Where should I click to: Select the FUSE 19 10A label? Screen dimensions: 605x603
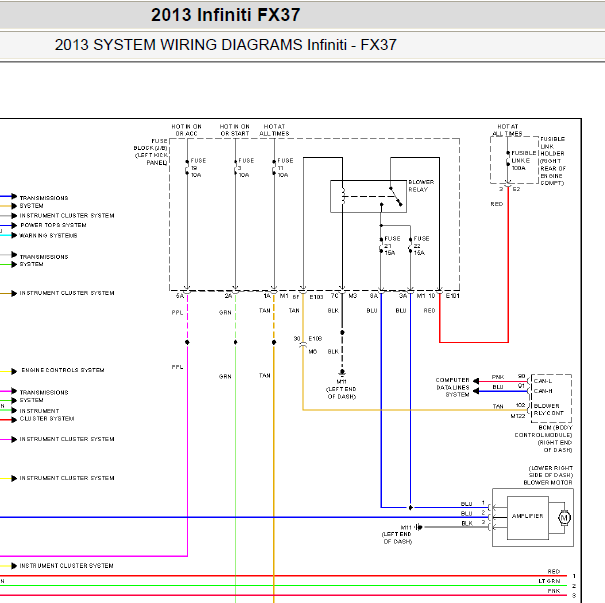click(x=198, y=167)
